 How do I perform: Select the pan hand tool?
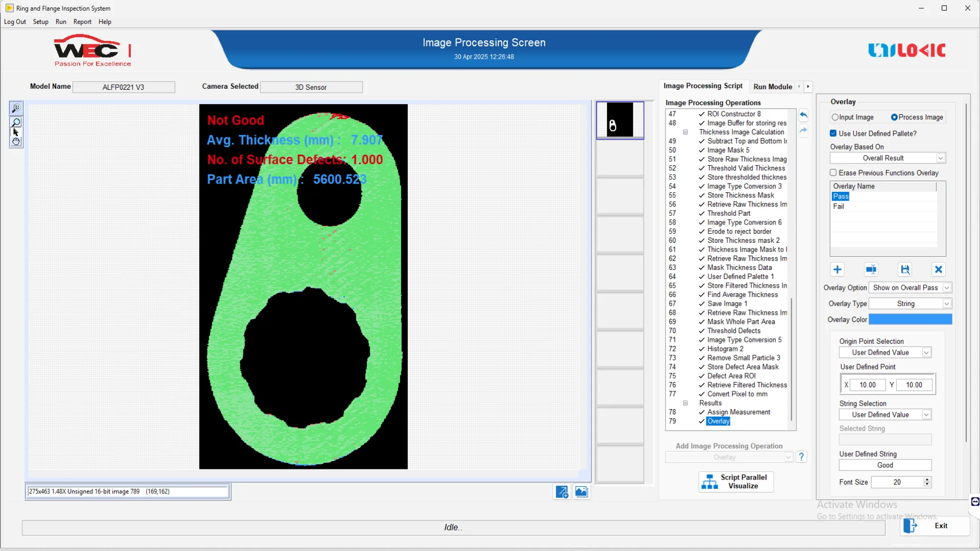click(16, 142)
